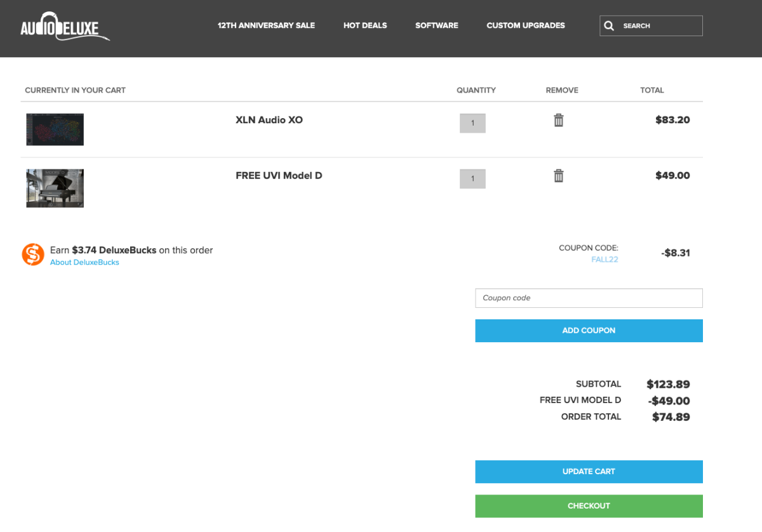Remove XLN Audio XO with trash icon
The image size is (762, 532).
pyautogui.click(x=558, y=120)
